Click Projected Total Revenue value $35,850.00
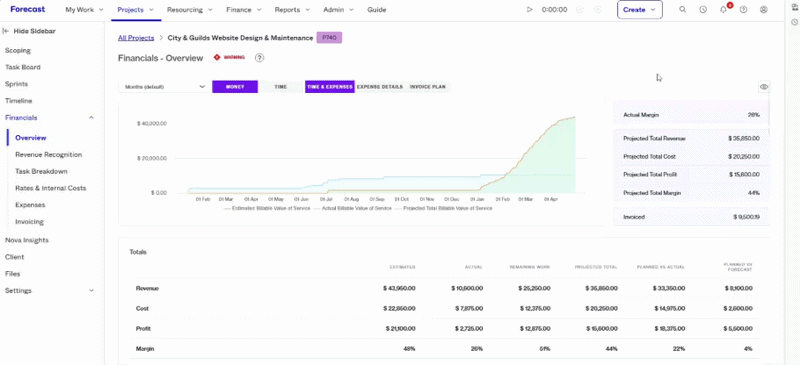This screenshot has width=800, height=365. click(x=744, y=138)
